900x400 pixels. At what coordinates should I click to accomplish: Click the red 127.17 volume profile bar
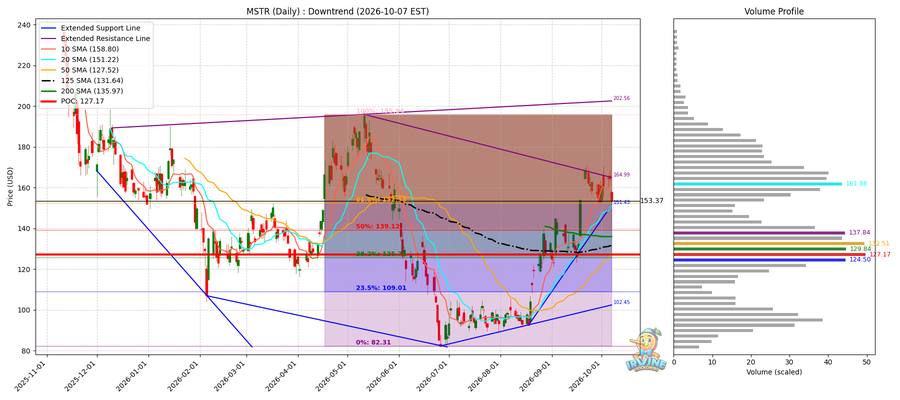click(x=769, y=254)
